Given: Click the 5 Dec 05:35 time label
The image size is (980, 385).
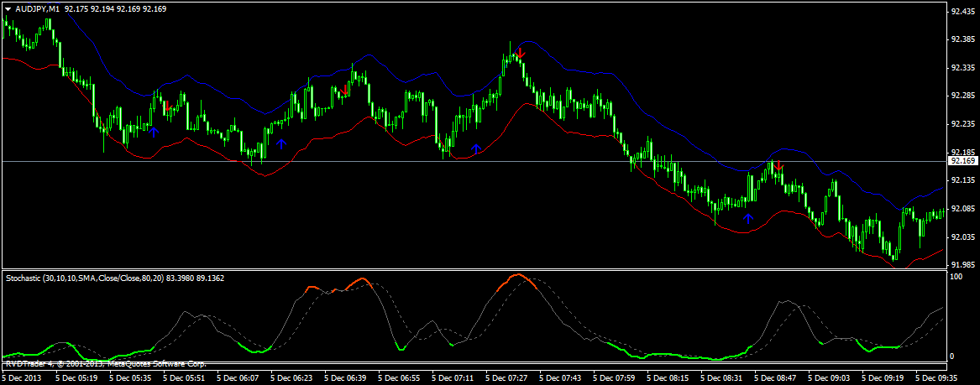Looking at the screenshot, I should (130, 377).
